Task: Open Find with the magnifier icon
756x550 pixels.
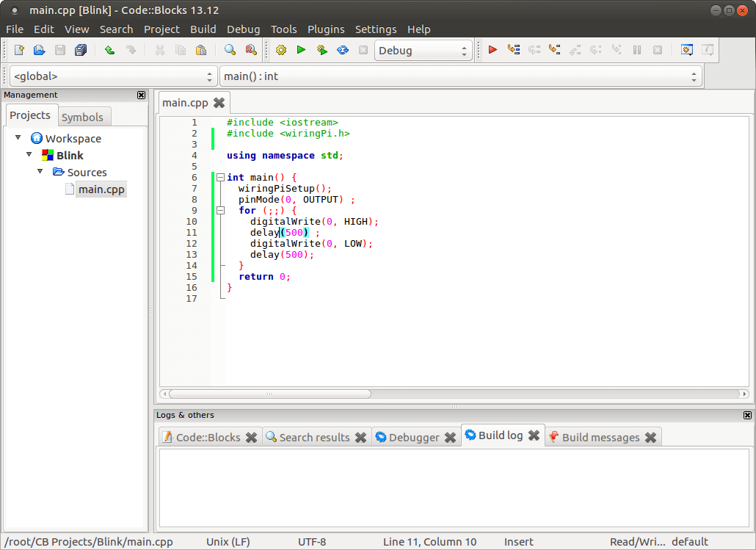Action: pos(230,50)
